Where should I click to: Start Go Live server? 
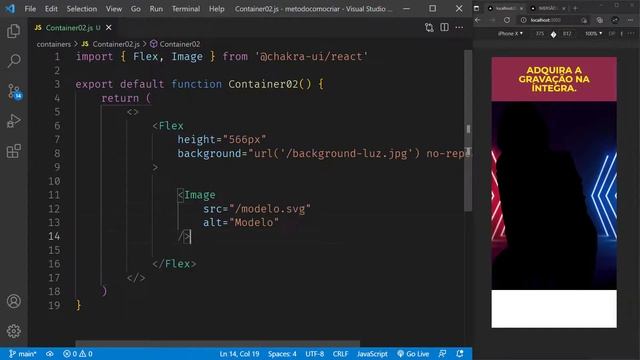point(413,354)
